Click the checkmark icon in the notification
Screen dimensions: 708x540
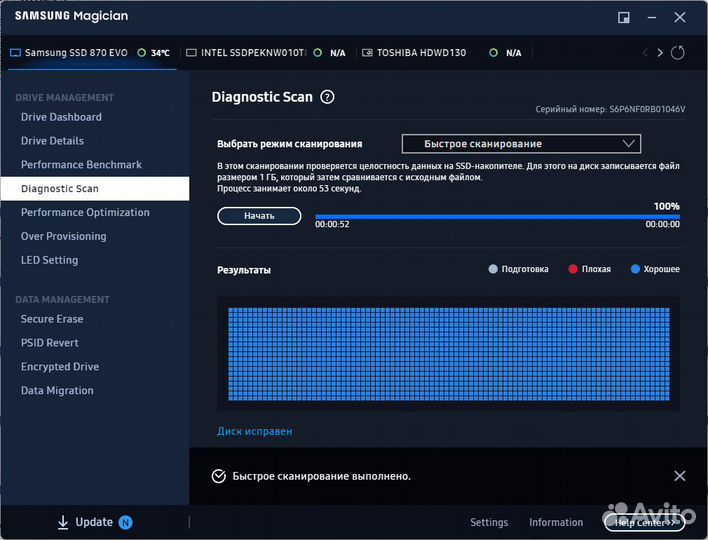tap(219, 476)
